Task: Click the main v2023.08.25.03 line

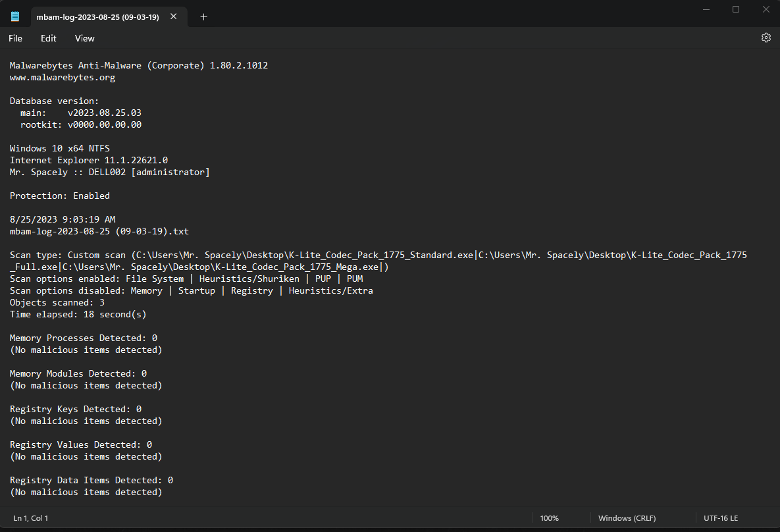Action: [x=80, y=113]
